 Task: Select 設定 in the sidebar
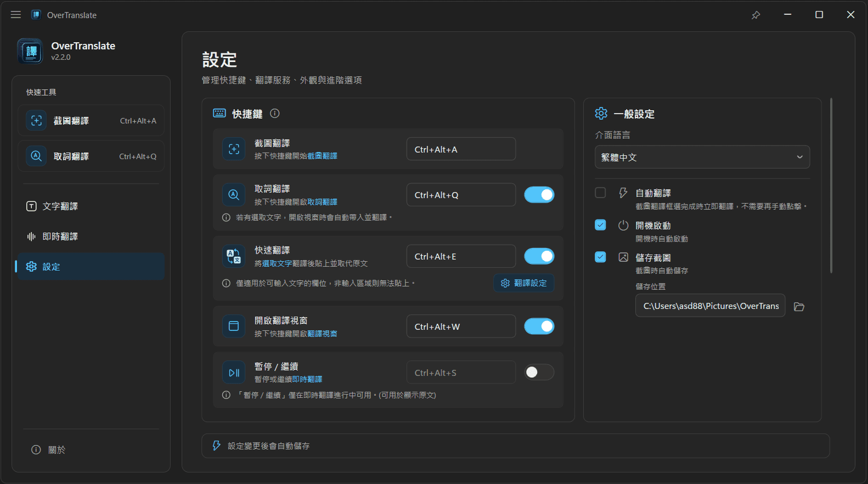point(91,267)
